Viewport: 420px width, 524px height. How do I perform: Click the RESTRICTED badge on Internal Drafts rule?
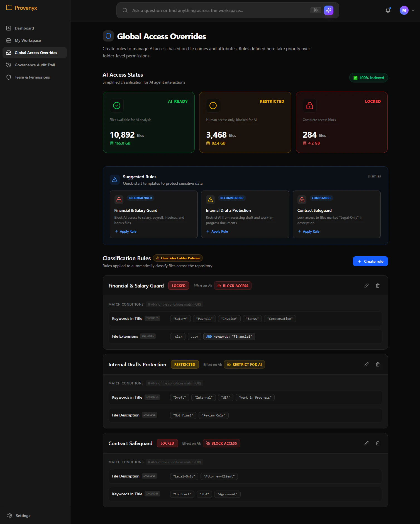coord(185,364)
